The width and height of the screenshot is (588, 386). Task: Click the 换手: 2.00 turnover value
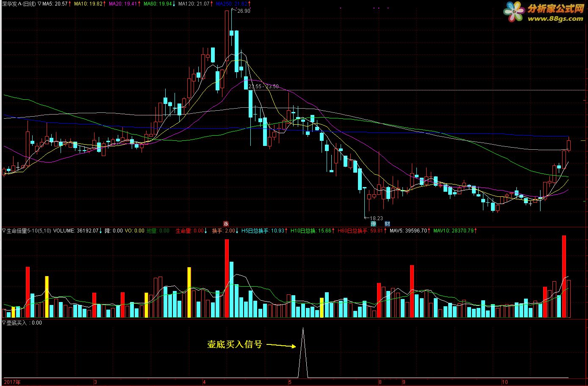coord(223,231)
